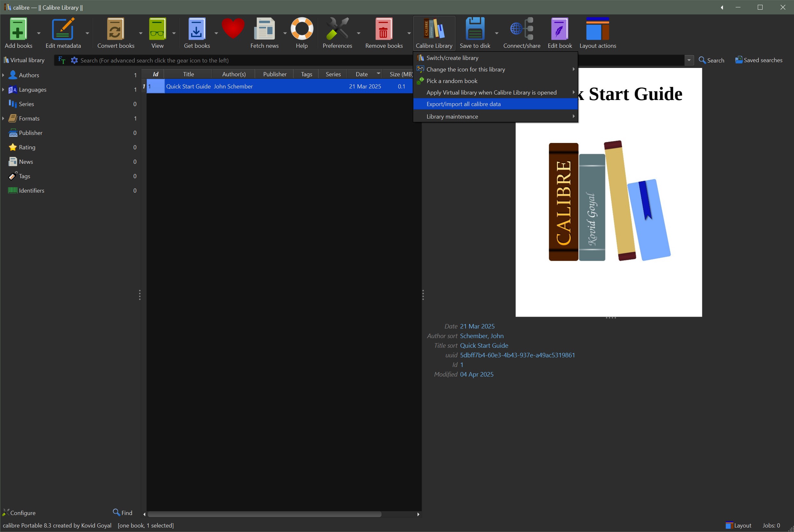Click the Save to disk icon

point(475,29)
